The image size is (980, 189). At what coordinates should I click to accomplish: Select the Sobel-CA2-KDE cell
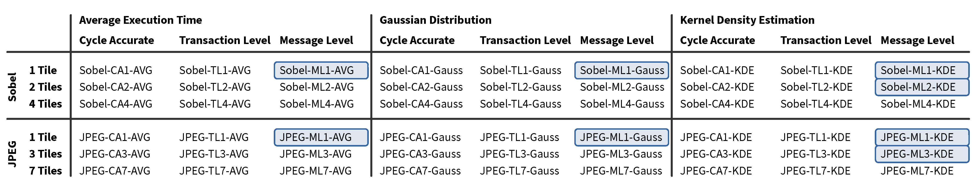click(x=717, y=87)
